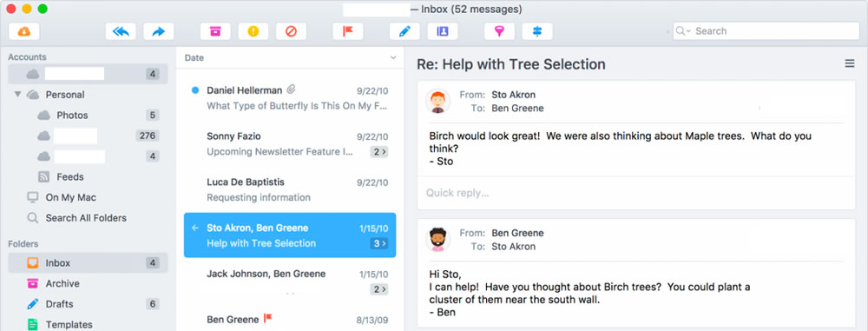The image size is (868, 331).
Task: Click the Folders section header
Action: 23,244
